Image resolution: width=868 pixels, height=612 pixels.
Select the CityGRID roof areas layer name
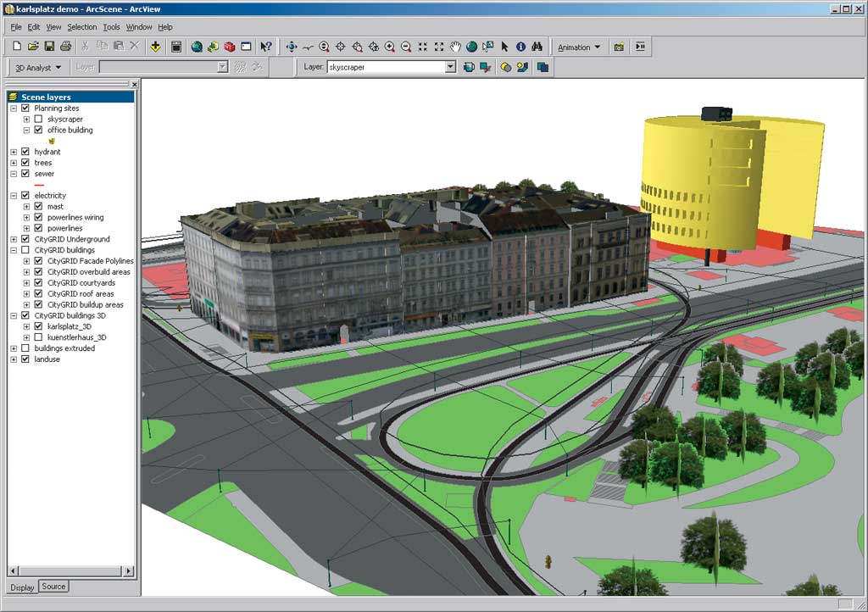click(81, 294)
